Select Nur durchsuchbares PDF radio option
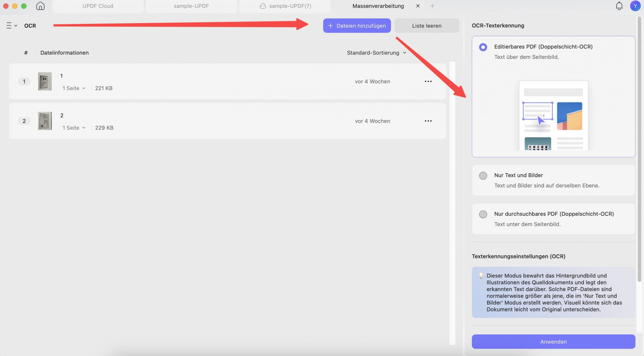Image resolution: width=644 pixels, height=356 pixels. point(483,214)
